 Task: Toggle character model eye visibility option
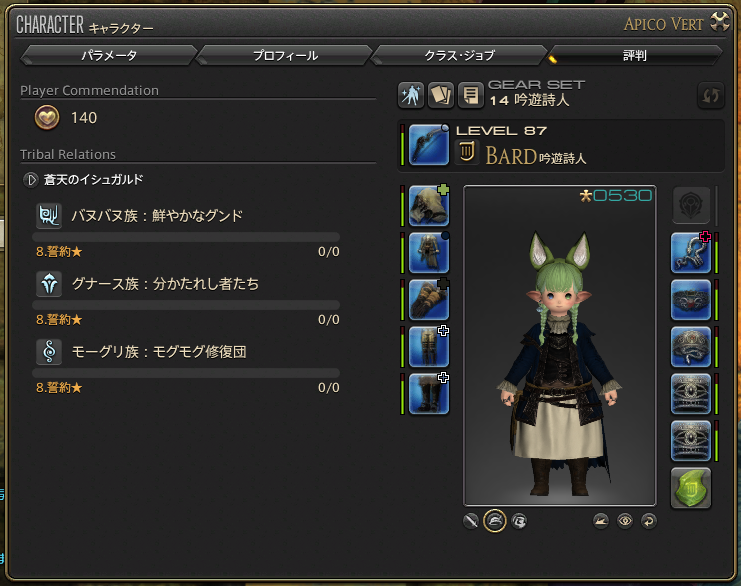coord(625,521)
